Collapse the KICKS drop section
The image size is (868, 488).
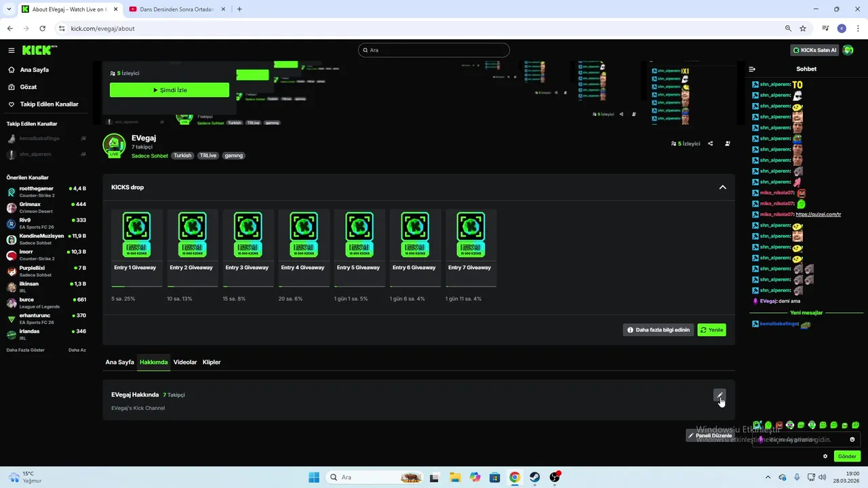(x=722, y=187)
